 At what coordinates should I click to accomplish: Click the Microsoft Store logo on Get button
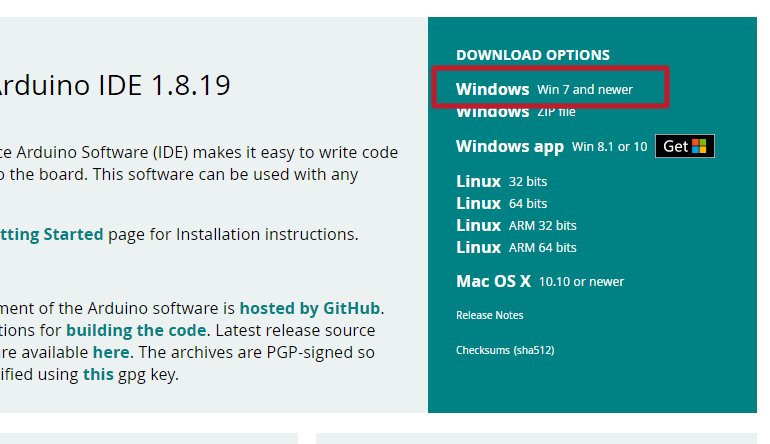tap(699, 147)
